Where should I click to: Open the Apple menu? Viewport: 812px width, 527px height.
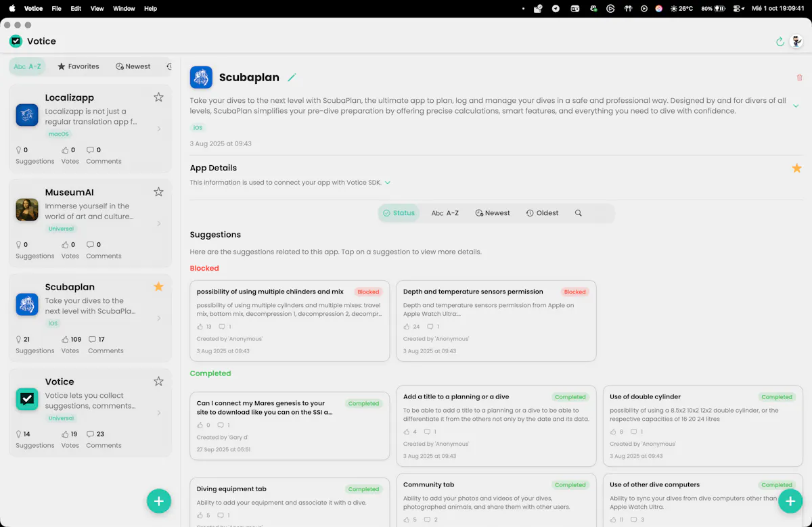tap(12, 9)
